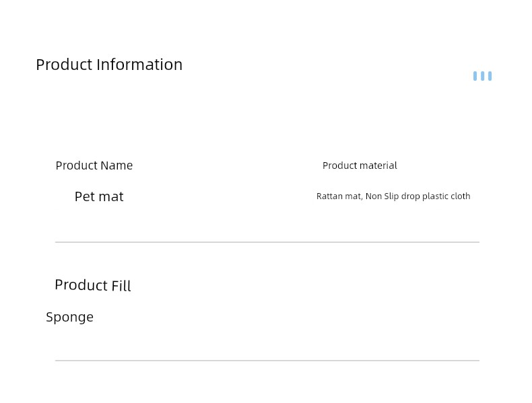Click the divider line below Sponge

pyautogui.click(x=267, y=361)
